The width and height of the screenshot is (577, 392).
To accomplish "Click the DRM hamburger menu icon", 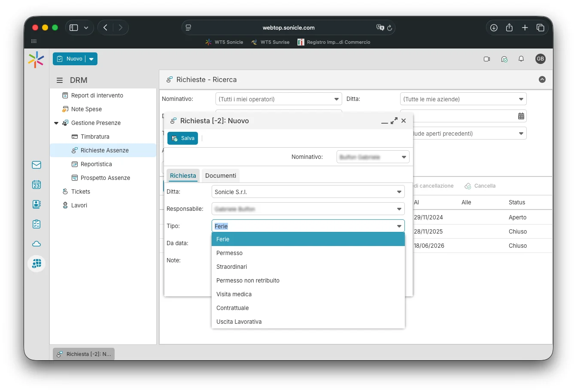I will (x=60, y=80).
